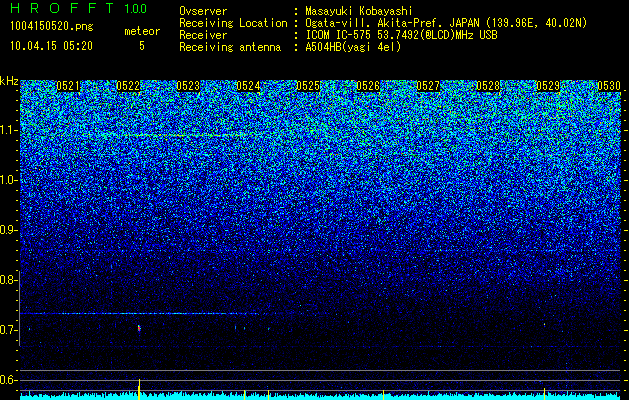The width and height of the screenshot is (629, 400).
Task: Click the 0521 time marker
Action: click(x=68, y=86)
